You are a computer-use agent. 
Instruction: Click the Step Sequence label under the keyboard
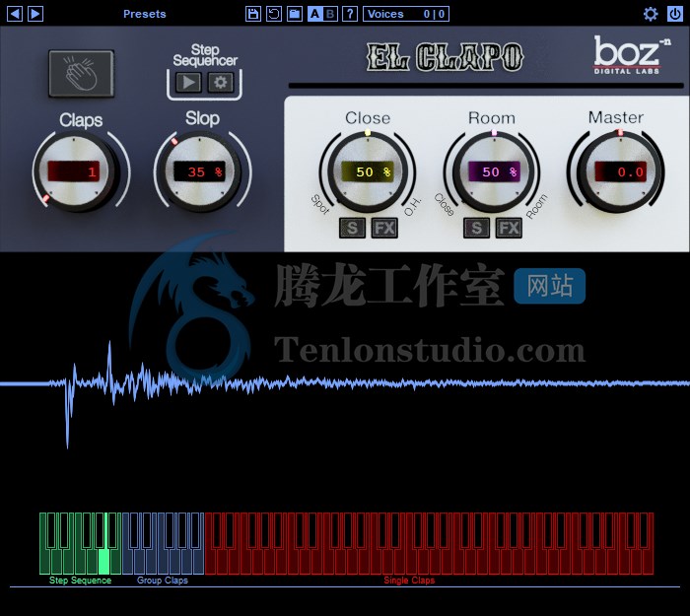pos(80,581)
